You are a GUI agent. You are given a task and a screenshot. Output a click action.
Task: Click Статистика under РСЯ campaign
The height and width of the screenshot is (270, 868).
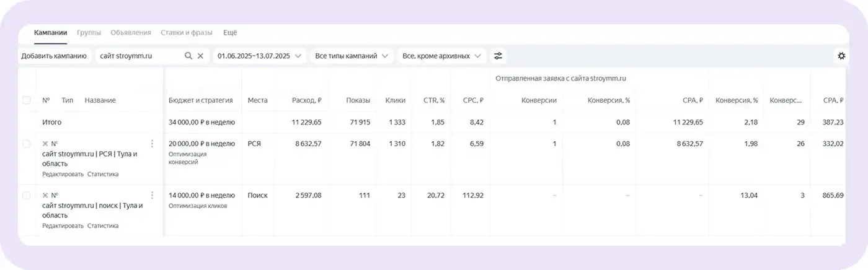click(103, 175)
